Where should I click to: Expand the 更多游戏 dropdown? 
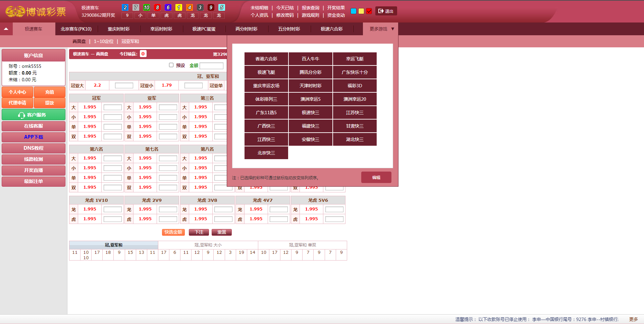(381, 29)
